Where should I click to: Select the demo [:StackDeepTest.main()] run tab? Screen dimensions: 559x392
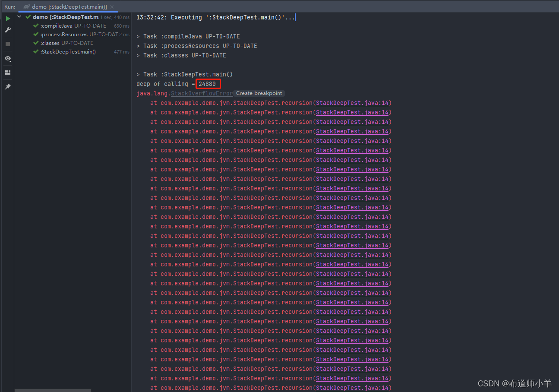click(x=69, y=7)
